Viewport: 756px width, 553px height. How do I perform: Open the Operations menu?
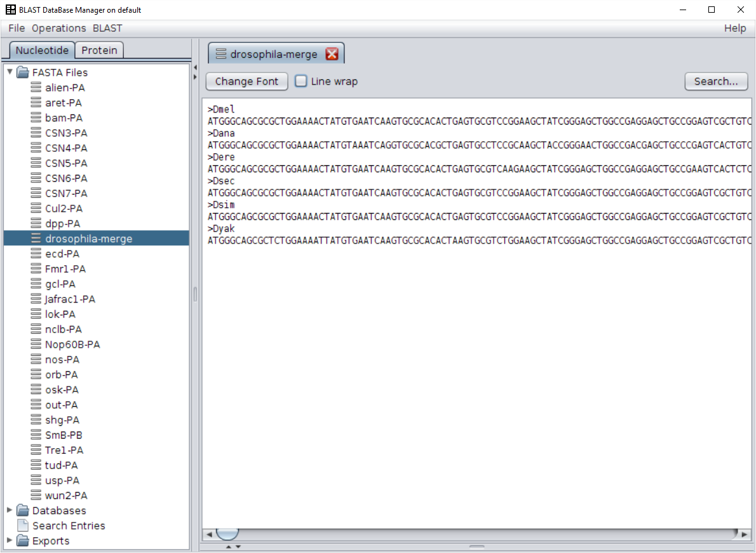point(58,28)
